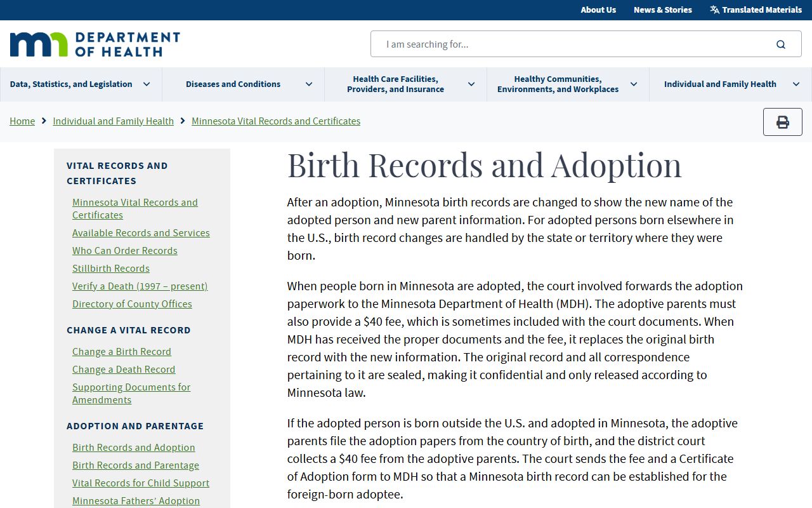Open Individual and Family Health breadcrumb
Screen dimensions: 812x508
point(113,121)
